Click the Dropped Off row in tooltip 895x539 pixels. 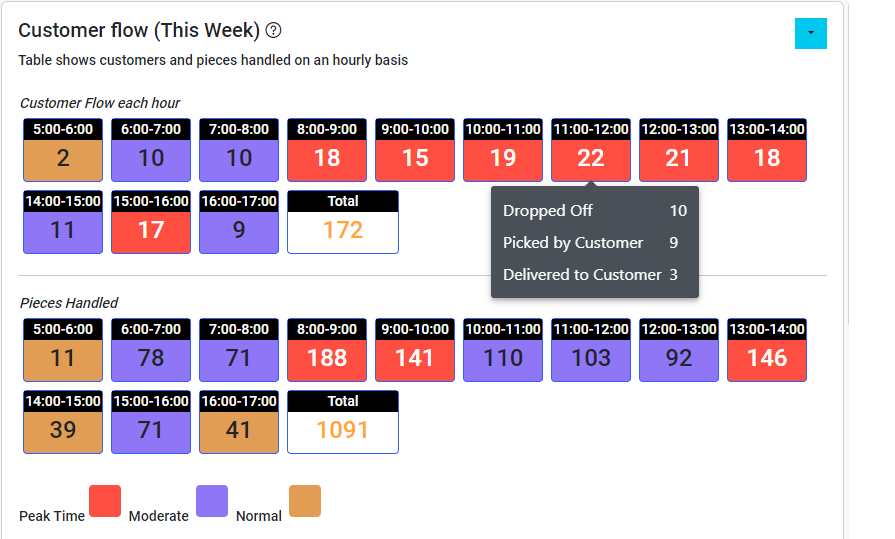pyautogui.click(x=595, y=211)
